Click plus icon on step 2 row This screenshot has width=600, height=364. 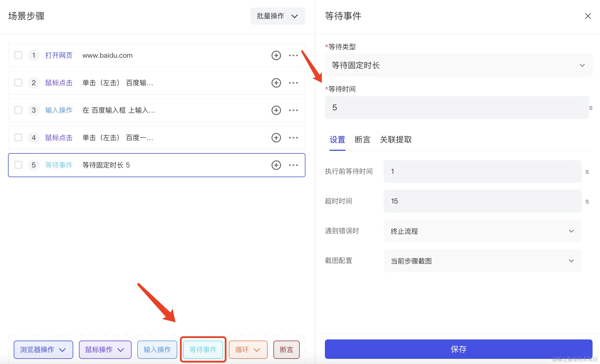tap(276, 83)
